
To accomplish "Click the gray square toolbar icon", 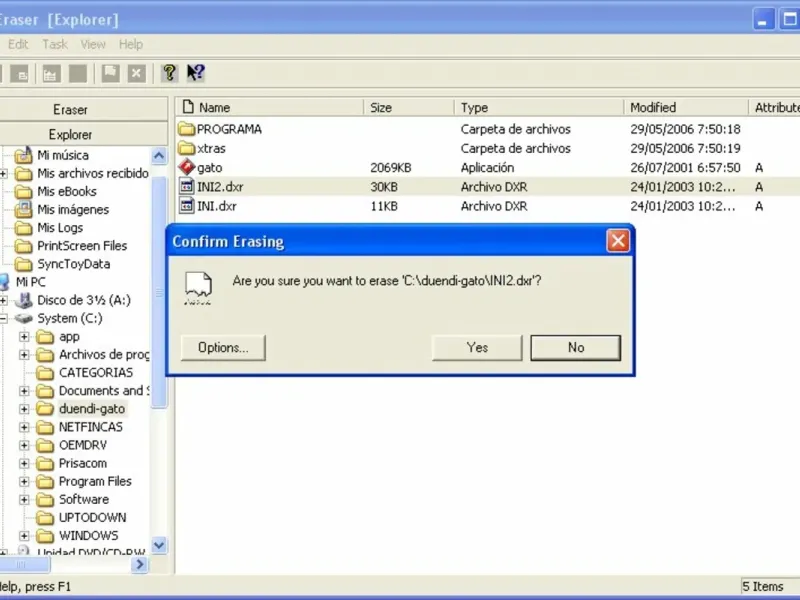I will tap(78, 73).
